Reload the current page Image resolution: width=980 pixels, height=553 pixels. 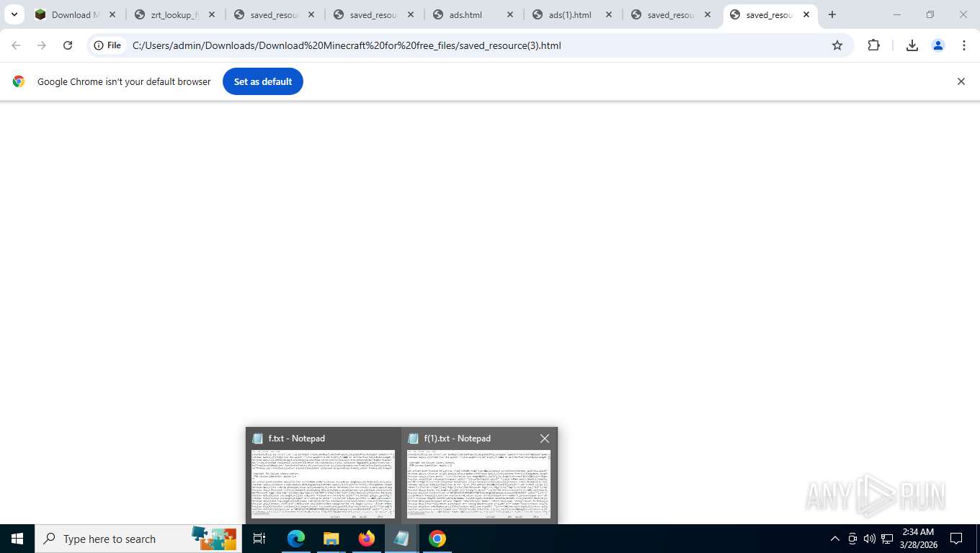point(68,45)
